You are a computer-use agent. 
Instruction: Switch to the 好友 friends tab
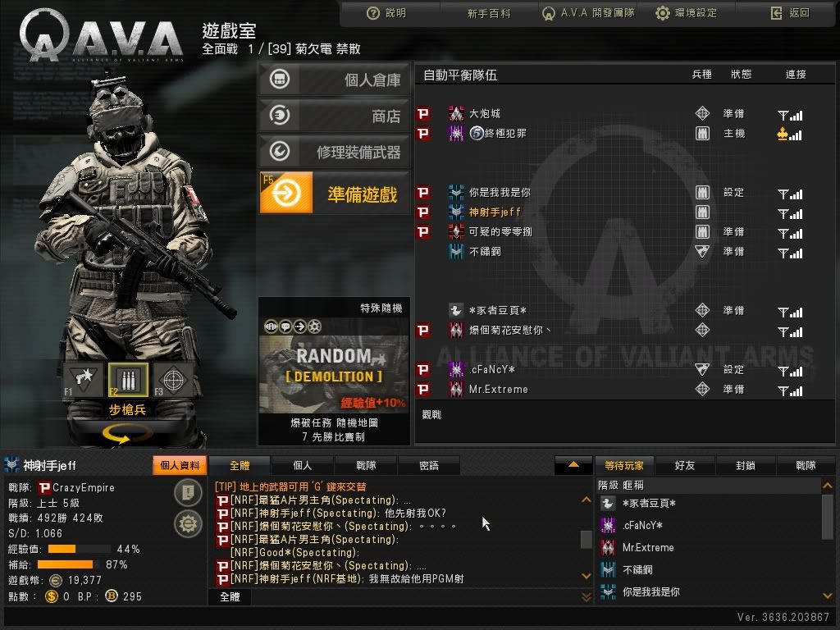pyautogui.click(x=684, y=466)
